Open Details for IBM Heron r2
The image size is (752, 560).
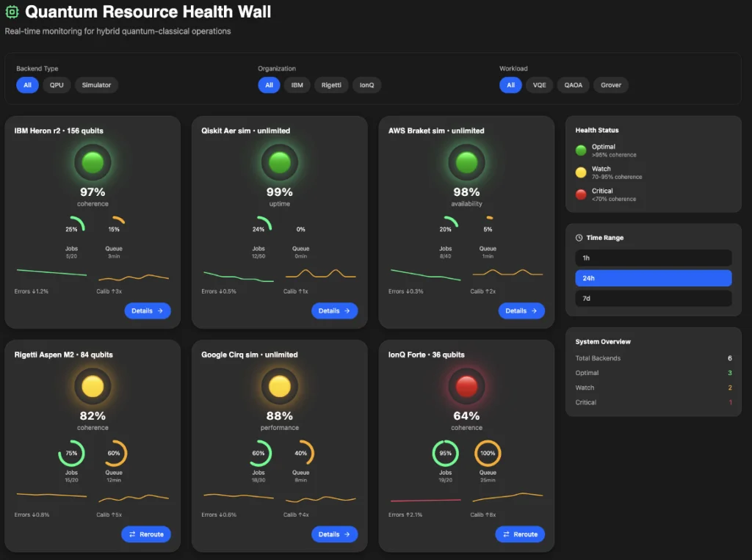[147, 311]
